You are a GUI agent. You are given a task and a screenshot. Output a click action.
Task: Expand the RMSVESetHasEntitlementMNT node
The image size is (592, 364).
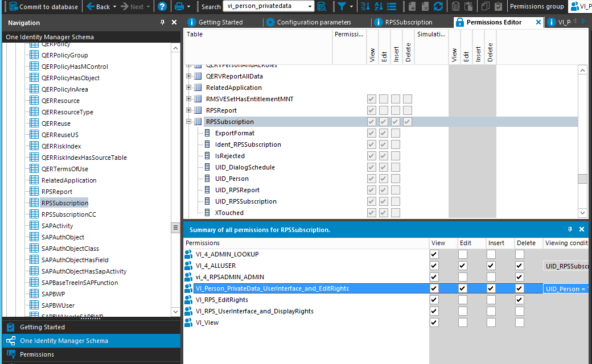tap(189, 99)
